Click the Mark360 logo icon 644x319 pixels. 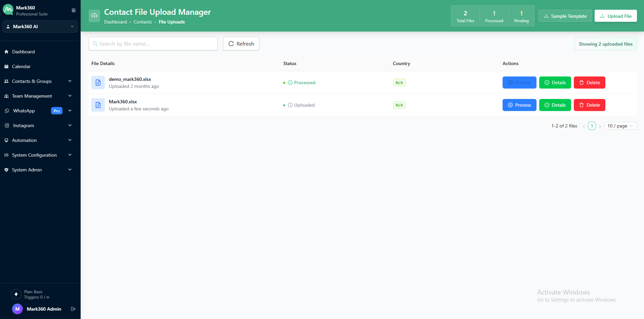pos(8,10)
